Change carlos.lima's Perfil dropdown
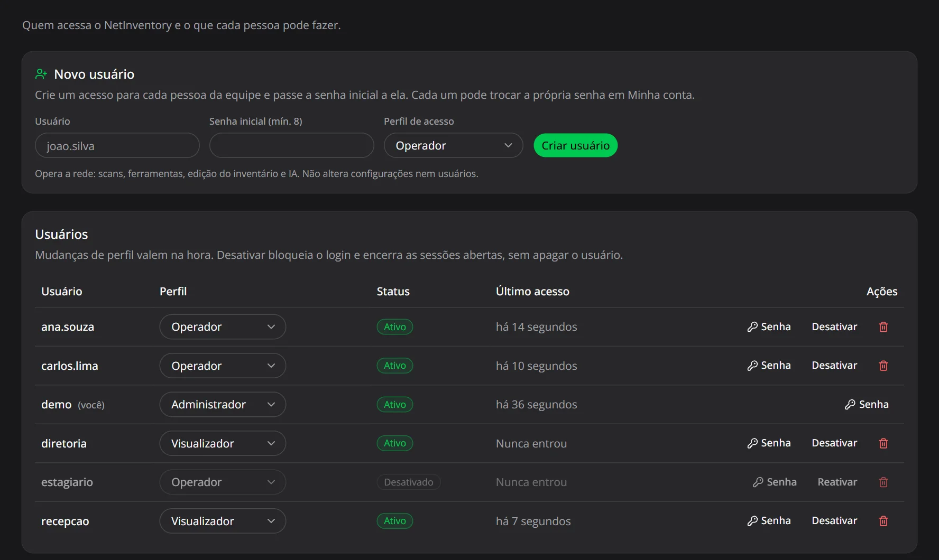 click(223, 366)
